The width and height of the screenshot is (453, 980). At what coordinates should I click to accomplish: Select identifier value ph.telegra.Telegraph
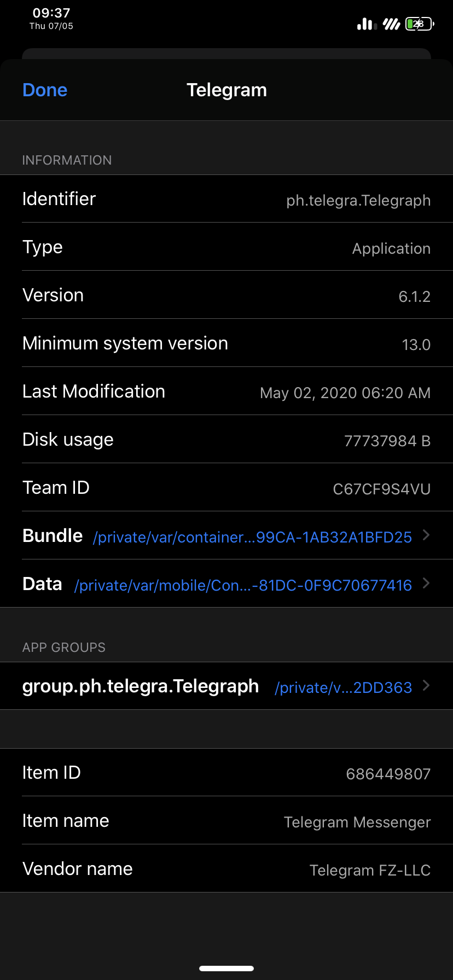[358, 201]
